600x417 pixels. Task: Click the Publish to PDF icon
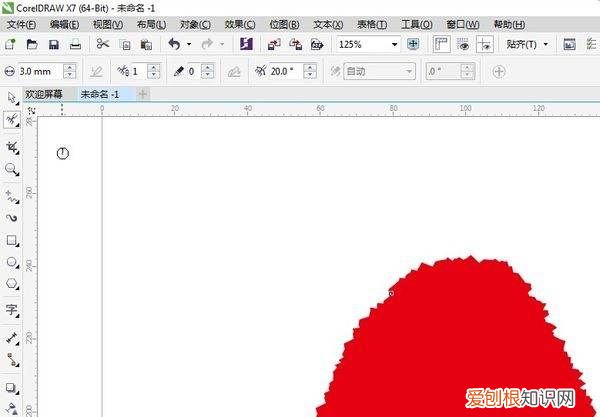pyautogui.click(x=317, y=45)
